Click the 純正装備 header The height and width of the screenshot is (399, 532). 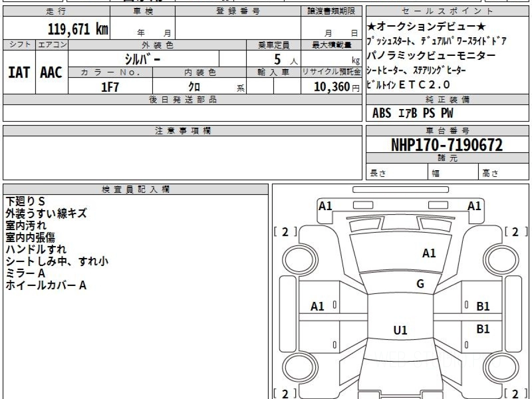448,100
